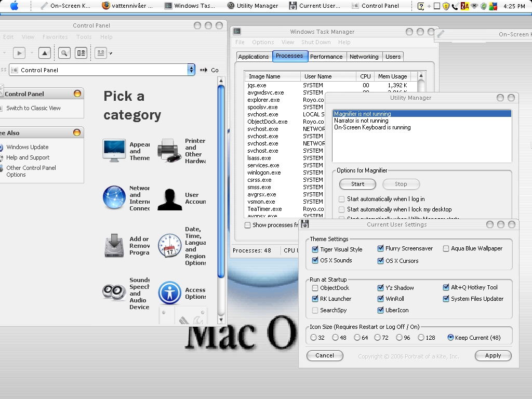Click the Search magnifier toolbar button
The height and width of the screenshot is (399, 532).
tap(64, 53)
